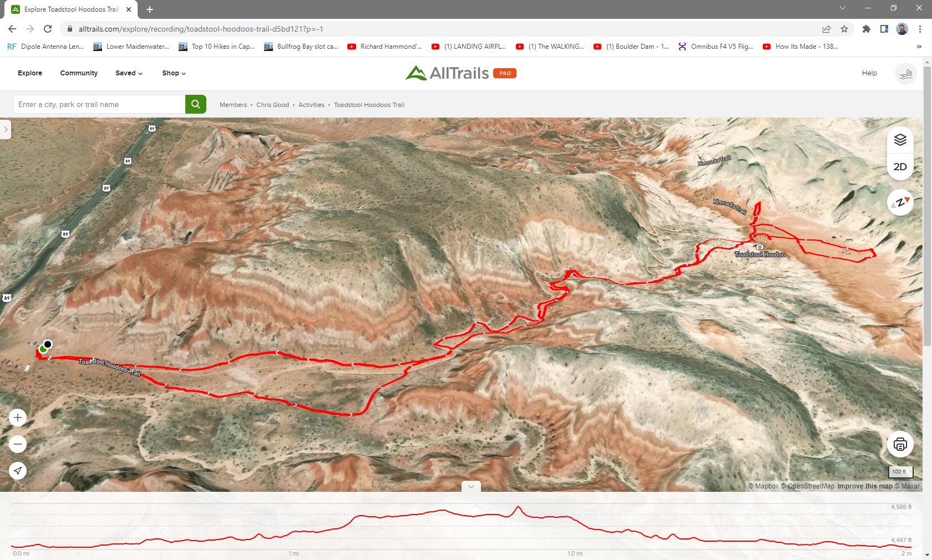This screenshot has width=932, height=560.
Task: Expand the left sidebar panel arrow
Action: click(6, 130)
